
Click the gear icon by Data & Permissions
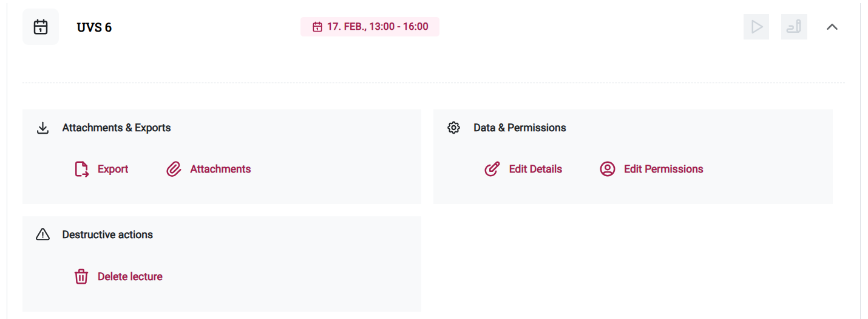[453, 128]
